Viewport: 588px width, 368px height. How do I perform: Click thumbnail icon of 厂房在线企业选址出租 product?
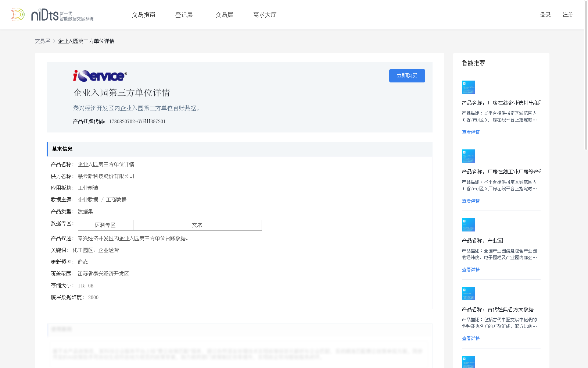(x=469, y=87)
